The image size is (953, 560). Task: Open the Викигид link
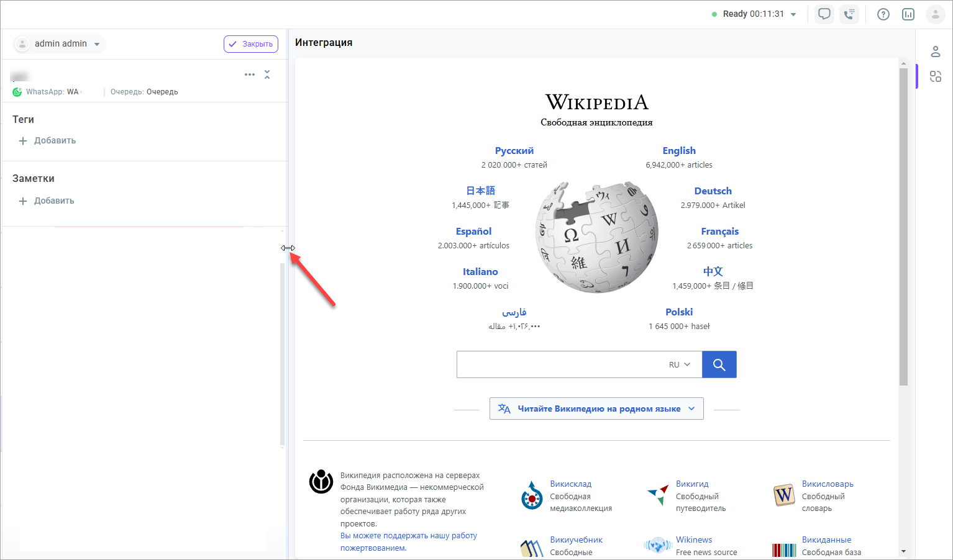click(x=692, y=484)
